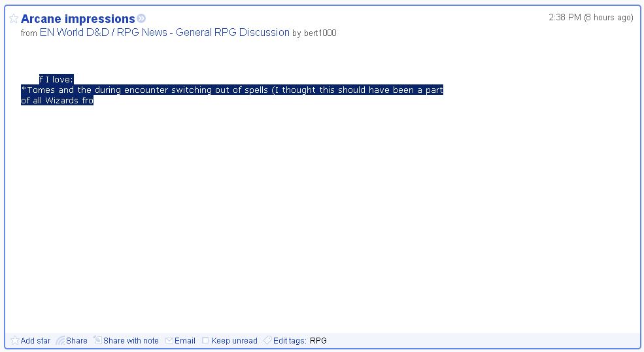644x352 pixels.
Task: Star the Arcane impressions item beside its title
Action: tap(14, 19)
